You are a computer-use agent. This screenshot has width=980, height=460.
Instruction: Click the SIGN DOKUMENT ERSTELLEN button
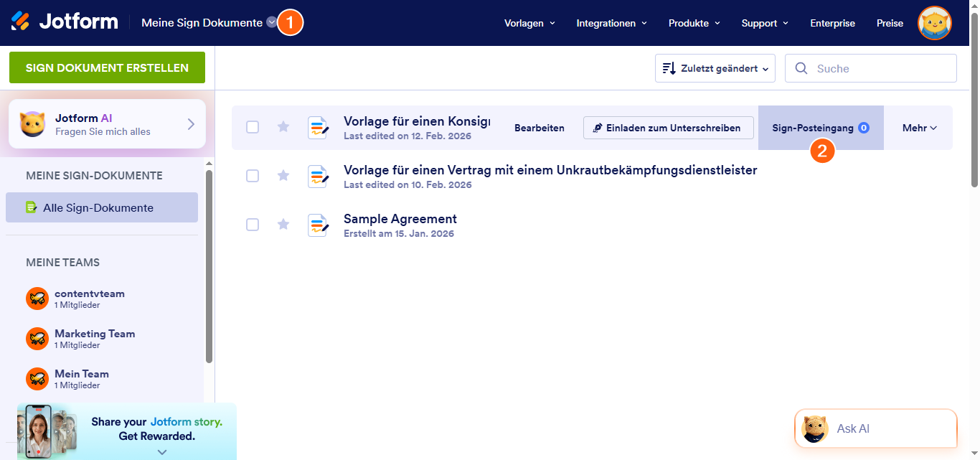[106, 67]
